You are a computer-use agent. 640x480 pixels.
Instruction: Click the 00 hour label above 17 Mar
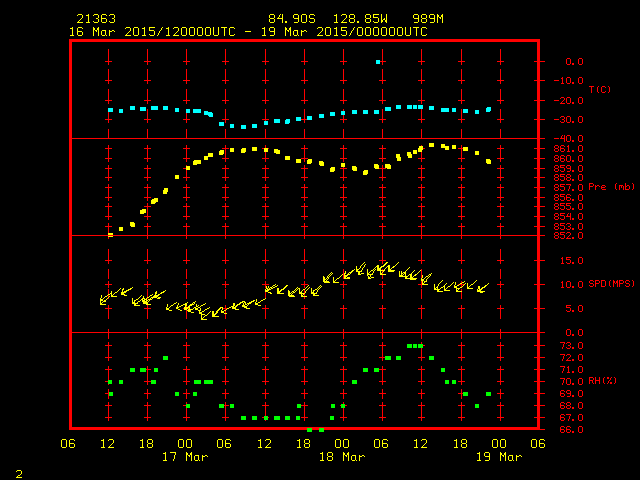point(185,444)
